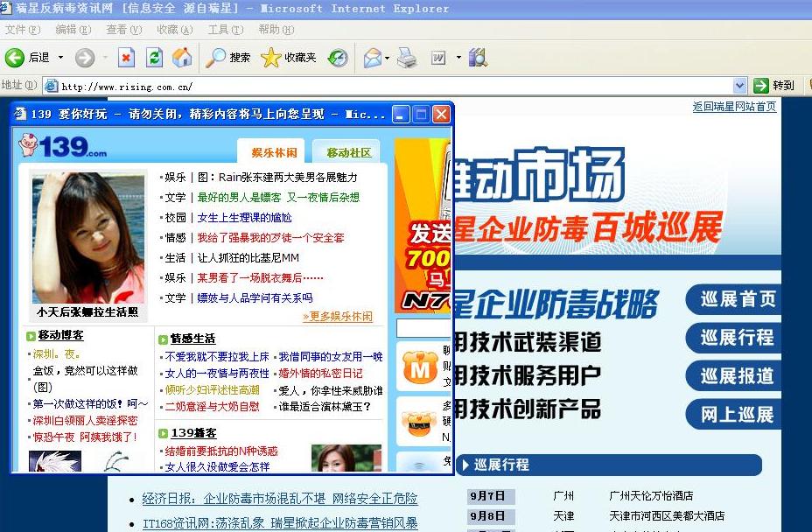Open the Search (搜索) toolbar button
Viewport: 812px width, 532px height.
click(227, 58)
